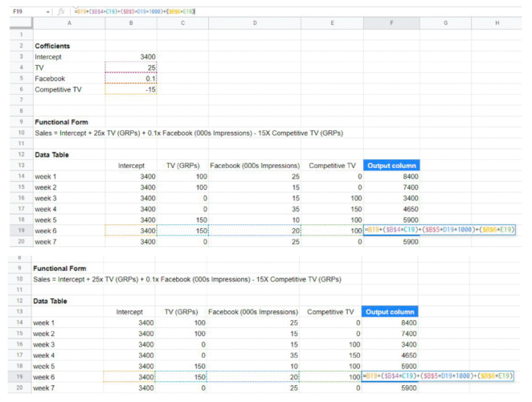Click week 2 output 7400 in lower sheet copy
532x402 pixels.
tap(409, 334)
